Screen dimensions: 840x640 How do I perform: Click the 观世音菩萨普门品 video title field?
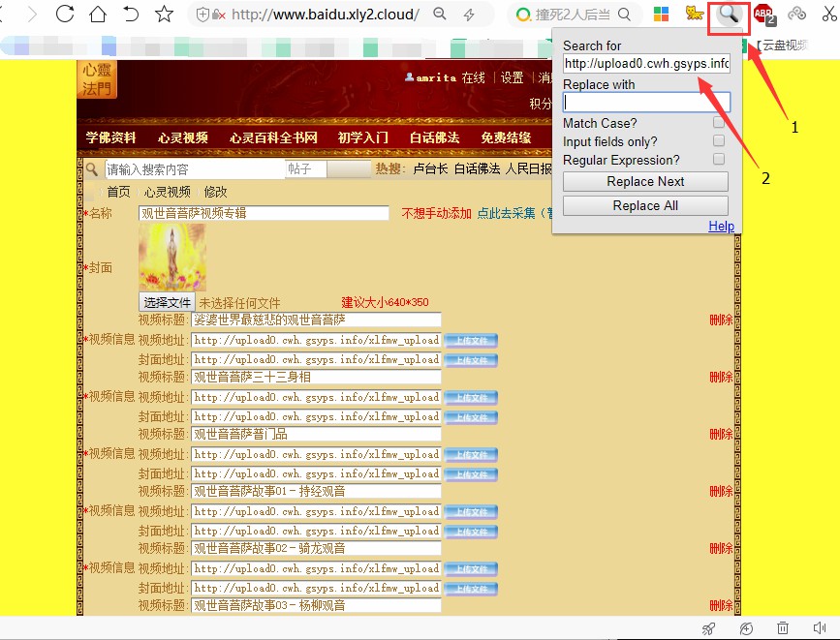click(316, 434)
